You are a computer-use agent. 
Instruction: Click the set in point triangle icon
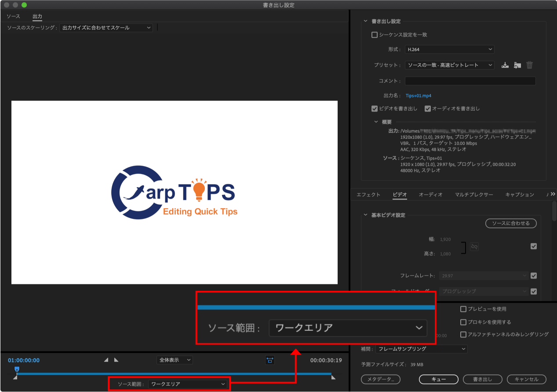(x=106, y=360)
